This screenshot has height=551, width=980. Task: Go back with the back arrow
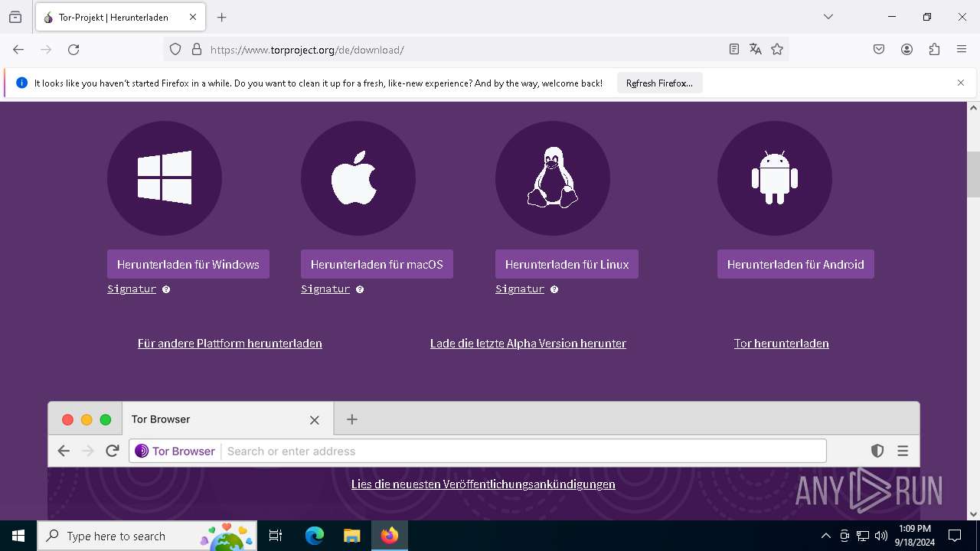point(18,50)
